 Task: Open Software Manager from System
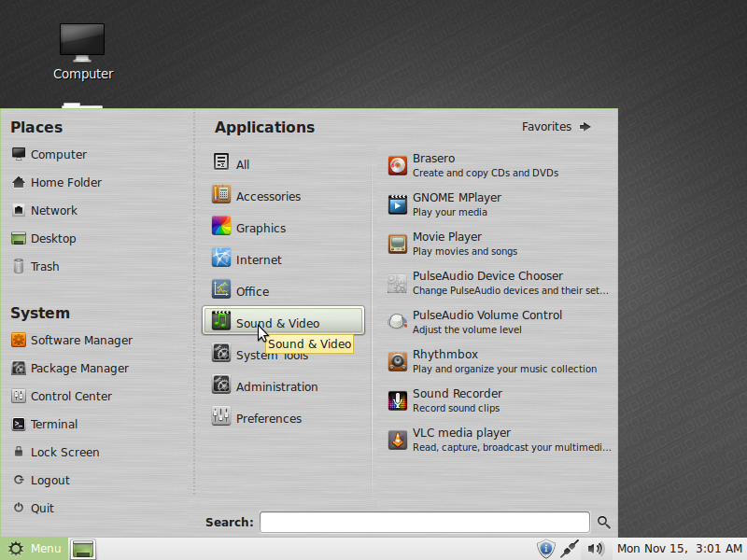81,341
